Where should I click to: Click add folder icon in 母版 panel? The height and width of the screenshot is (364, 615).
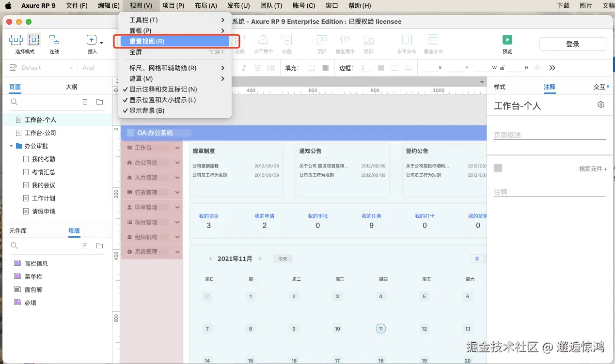click(x=100, y=246)
